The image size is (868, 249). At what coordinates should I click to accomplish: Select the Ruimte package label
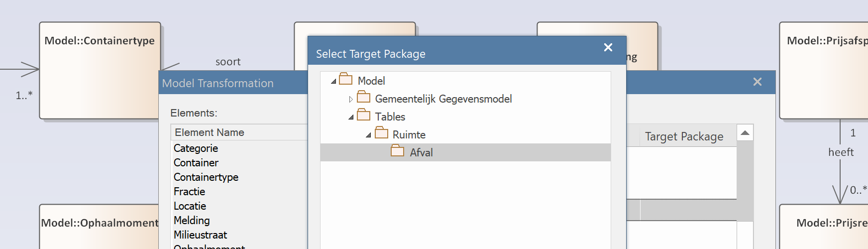pyautogui.click(x=409, y=134)
